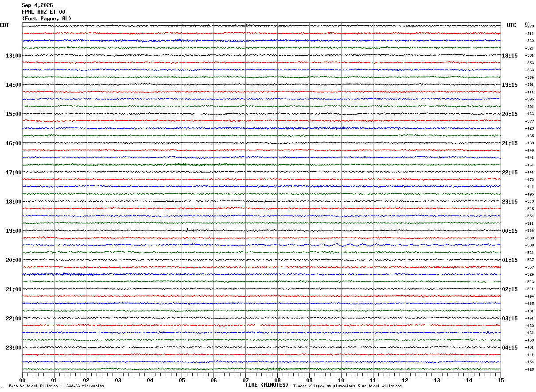Screen dimensions: 536x392
Task: Click the 04:15 UTC time label
Action: tap(510, 348)
